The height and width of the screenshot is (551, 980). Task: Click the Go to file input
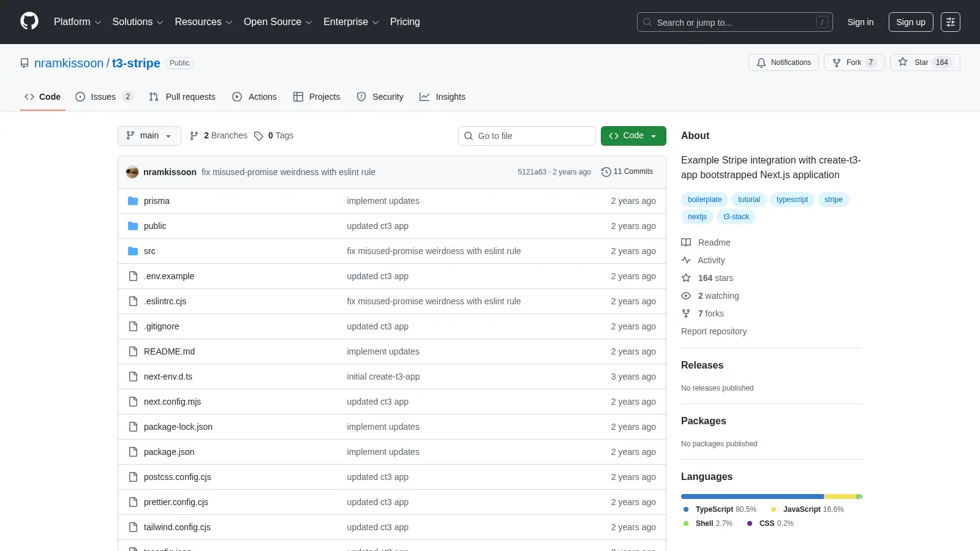click(527, 136)
